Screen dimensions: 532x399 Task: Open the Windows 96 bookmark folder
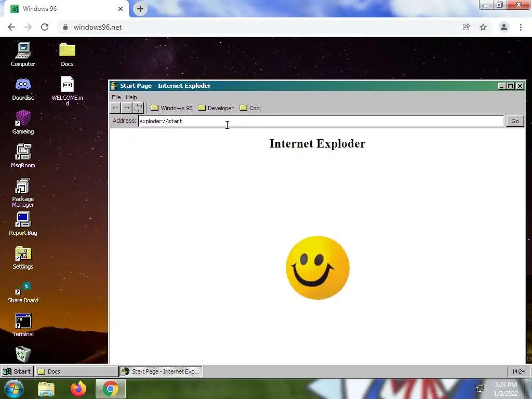171,108
